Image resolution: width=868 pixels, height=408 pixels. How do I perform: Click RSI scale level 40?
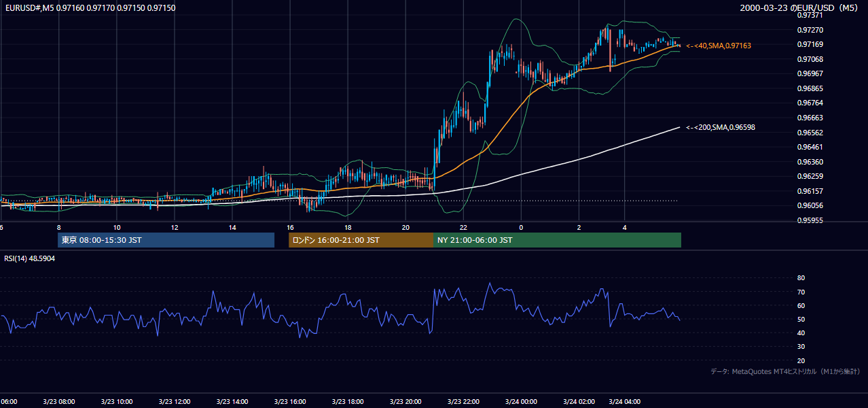tap(801, 333)
